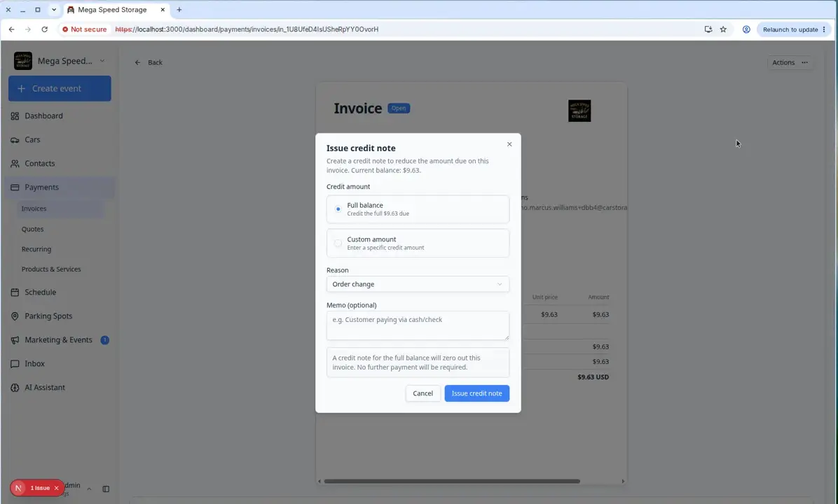Click the Mega Speed Storage logo in sidebar
Screen dimensions: 838x504
click(x=23, y=61)
